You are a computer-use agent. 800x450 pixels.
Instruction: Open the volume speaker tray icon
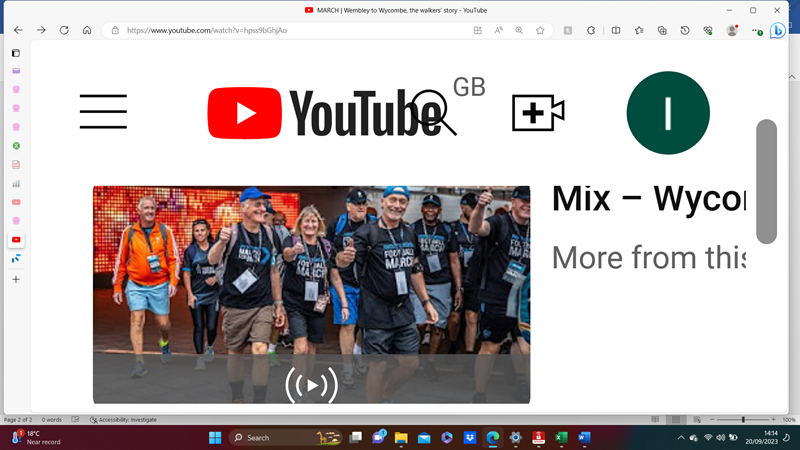[x=720, y=438]
